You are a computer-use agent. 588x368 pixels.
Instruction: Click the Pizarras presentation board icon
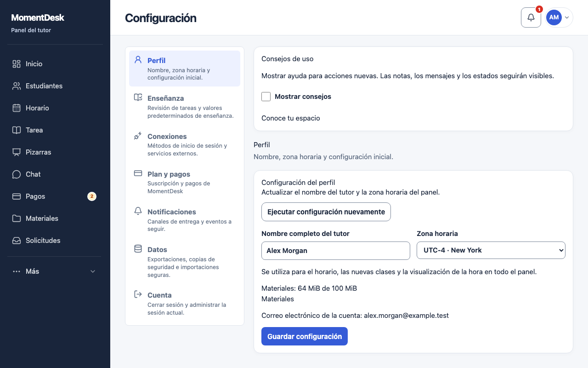17,152
